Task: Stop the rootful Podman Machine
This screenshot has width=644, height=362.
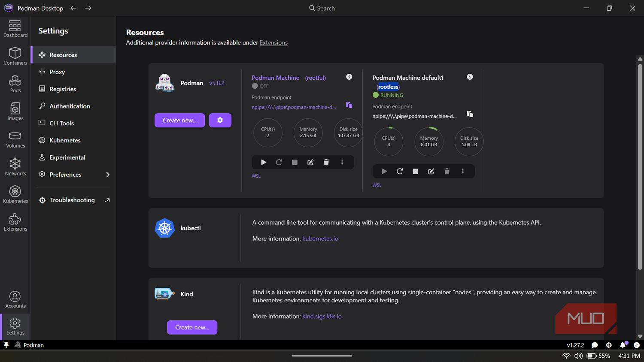Action: (x=295, y=162)
